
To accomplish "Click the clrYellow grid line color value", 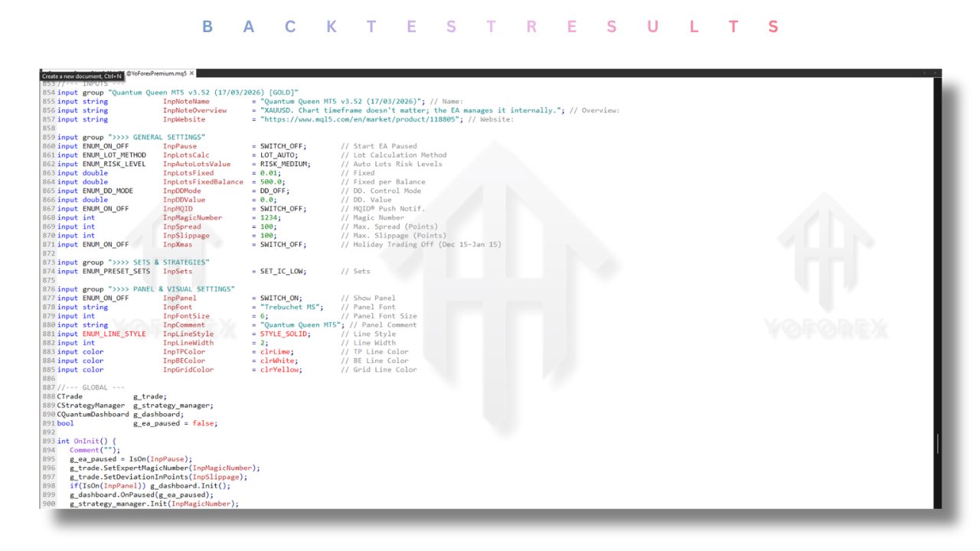I will (x=279, y=369).
